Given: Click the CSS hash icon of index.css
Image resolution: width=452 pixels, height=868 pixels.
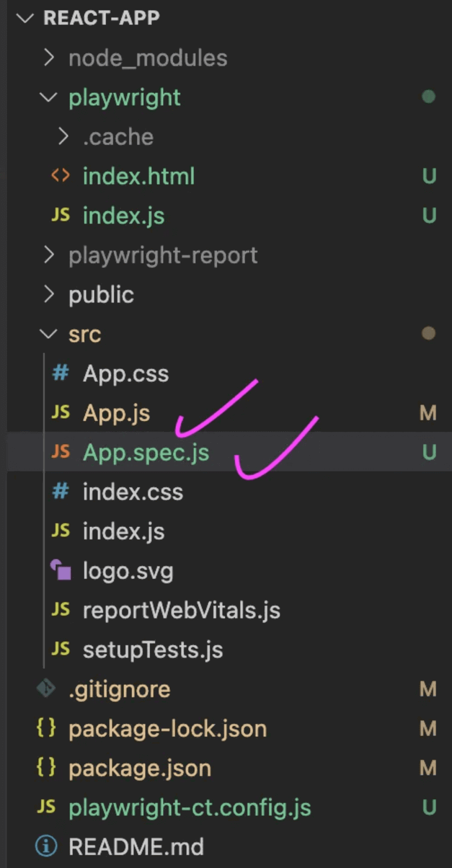Looking at the screenshot, I should [x=60, y=492].
